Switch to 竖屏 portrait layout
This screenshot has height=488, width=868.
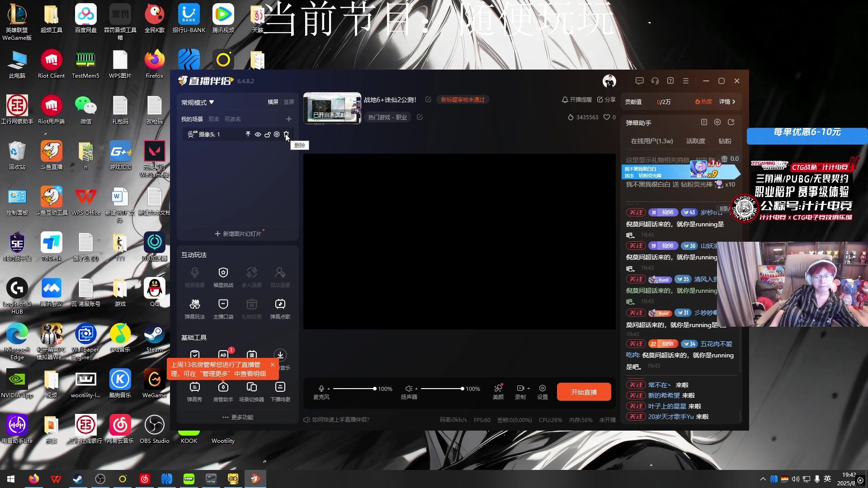289,102
